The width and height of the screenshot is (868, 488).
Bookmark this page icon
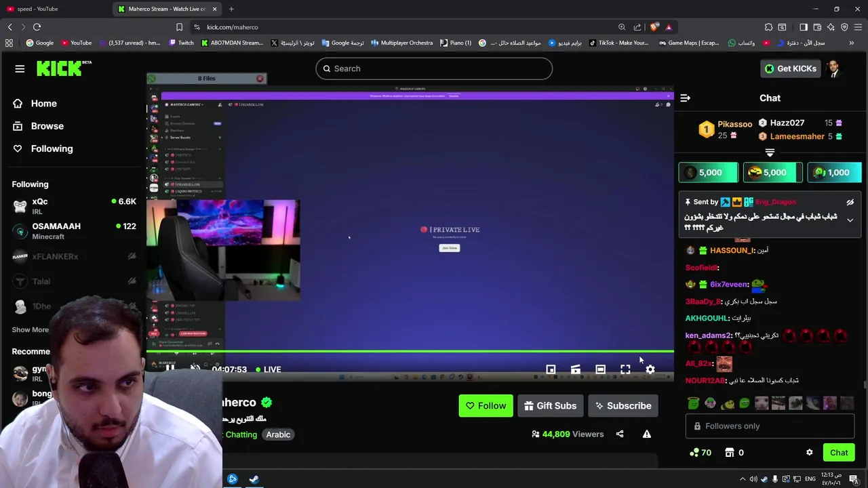point(179,27)
